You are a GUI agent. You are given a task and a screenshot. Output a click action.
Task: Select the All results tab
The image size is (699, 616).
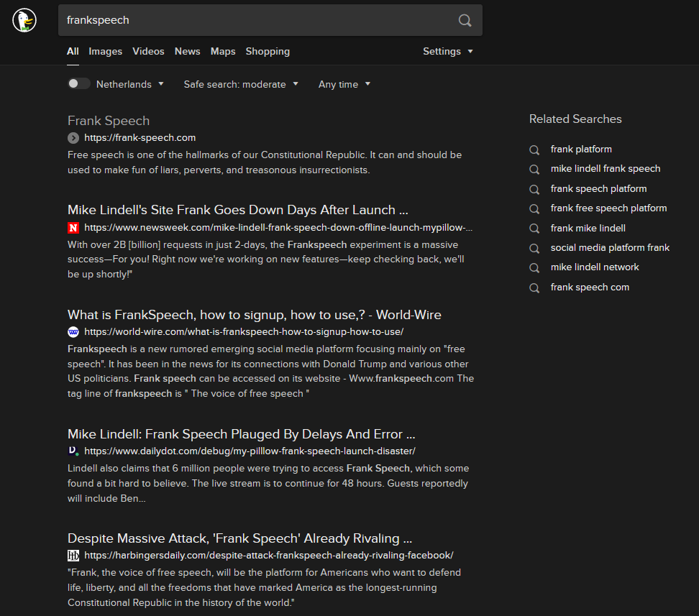[x=73, y=51]
